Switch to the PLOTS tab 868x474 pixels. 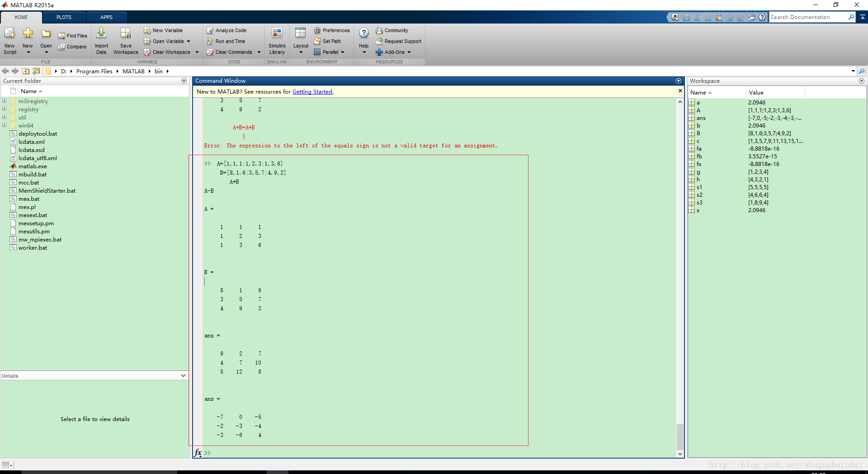coord(64,17)
